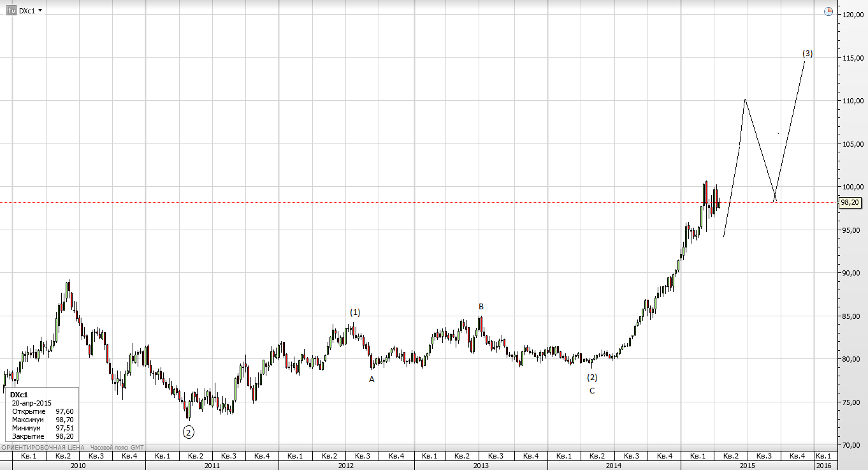Click the 115,00 price axis label

click(x=853, y=57)
